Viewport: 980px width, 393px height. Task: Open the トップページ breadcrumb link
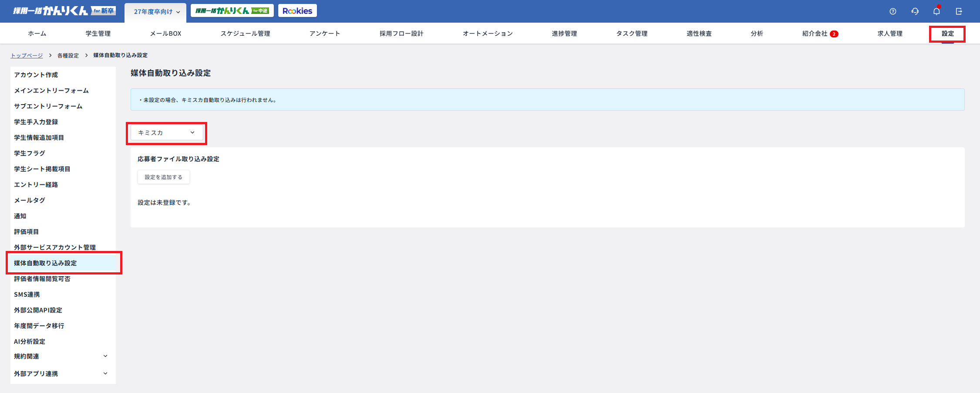(x=27, y=55)
